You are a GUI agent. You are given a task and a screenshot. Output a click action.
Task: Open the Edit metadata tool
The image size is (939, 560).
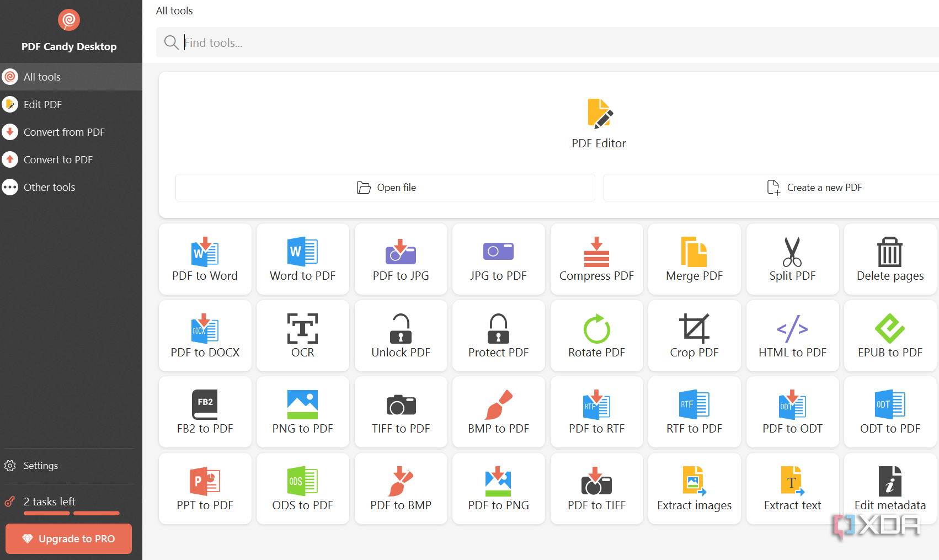click(890, 488)
